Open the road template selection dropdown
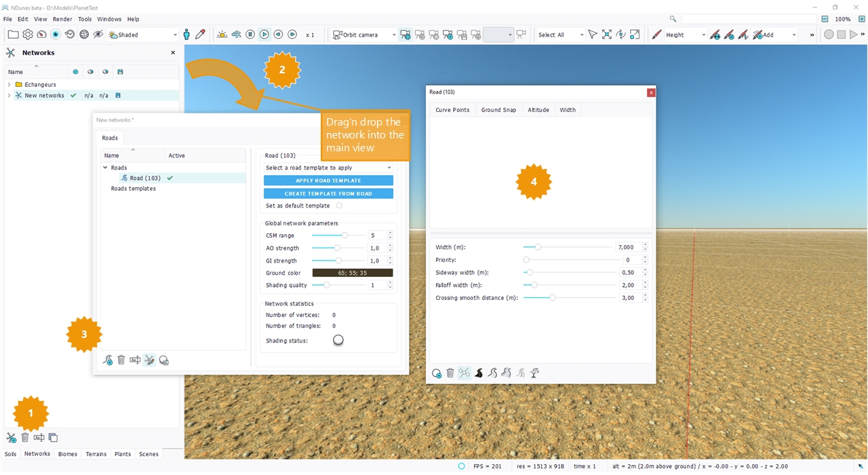The image size is (868, 475). click(328, 168)
